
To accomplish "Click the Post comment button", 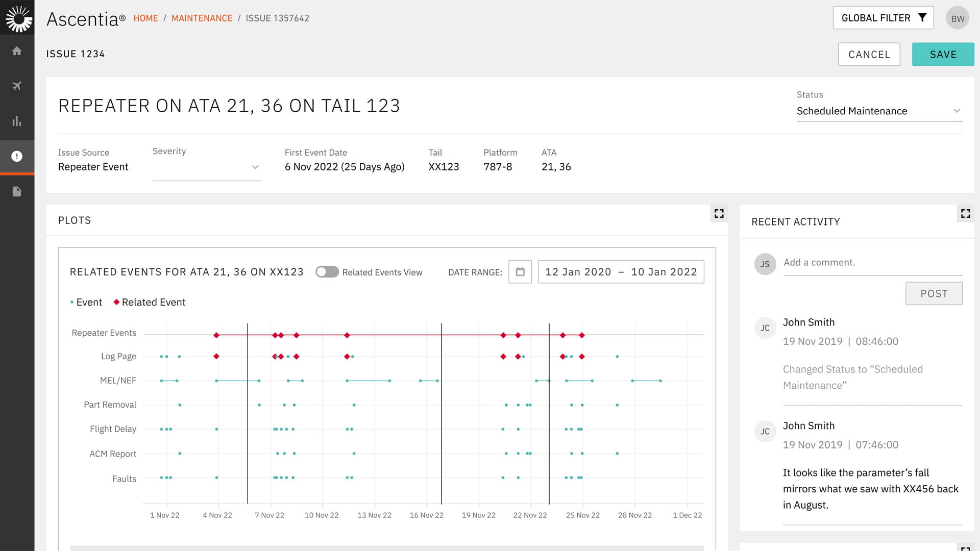I will click(x=934, y=293).
